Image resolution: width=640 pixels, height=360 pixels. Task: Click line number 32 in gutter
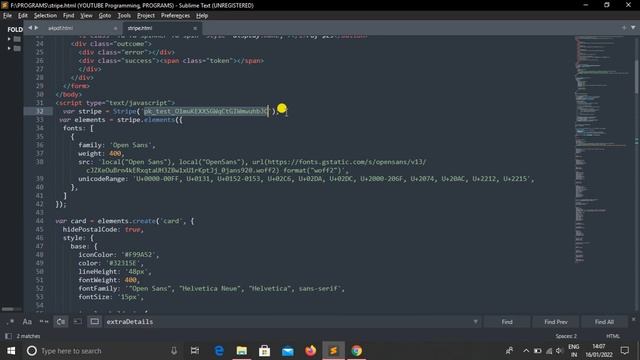click(x=40, y=111)
